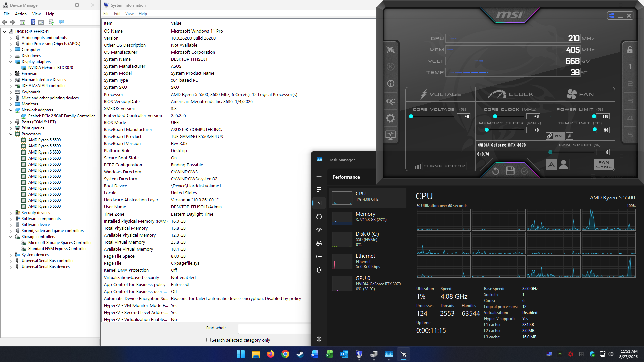Viewport: 644px width, 362px height.
Task: Select Afterburner profile slot 3
Action: (630, 101)
